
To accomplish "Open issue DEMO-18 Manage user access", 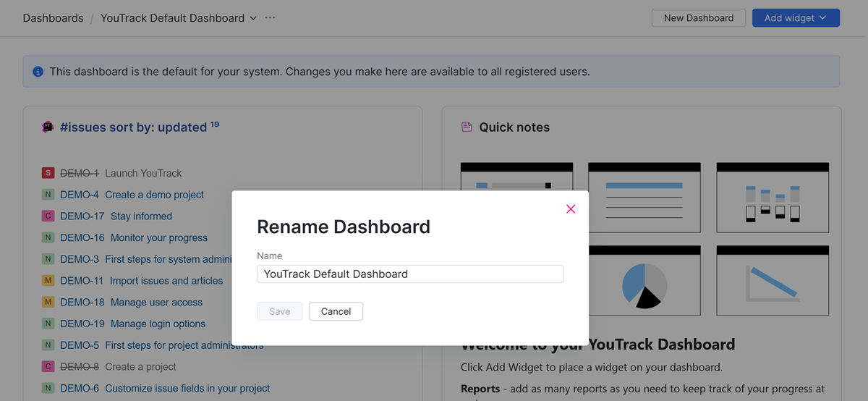I will tap(131, 303).
